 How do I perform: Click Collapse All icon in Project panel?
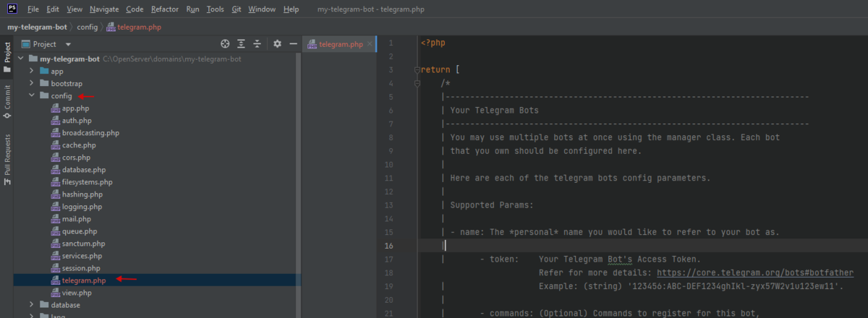tap(257, 44)
